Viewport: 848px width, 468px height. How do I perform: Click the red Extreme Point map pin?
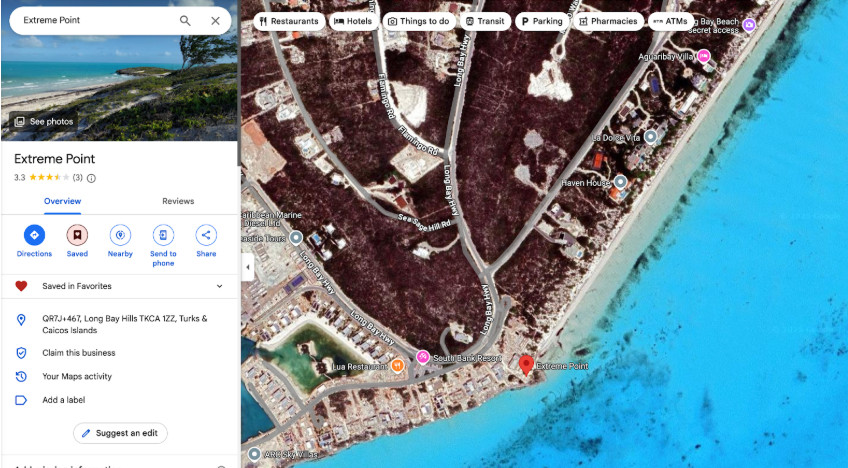point(526,365)
